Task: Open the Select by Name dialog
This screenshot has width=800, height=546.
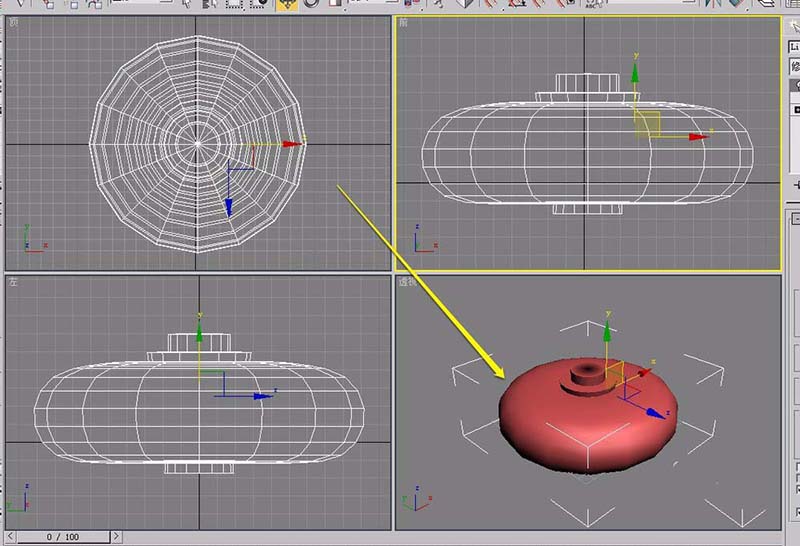Action: 209,4
